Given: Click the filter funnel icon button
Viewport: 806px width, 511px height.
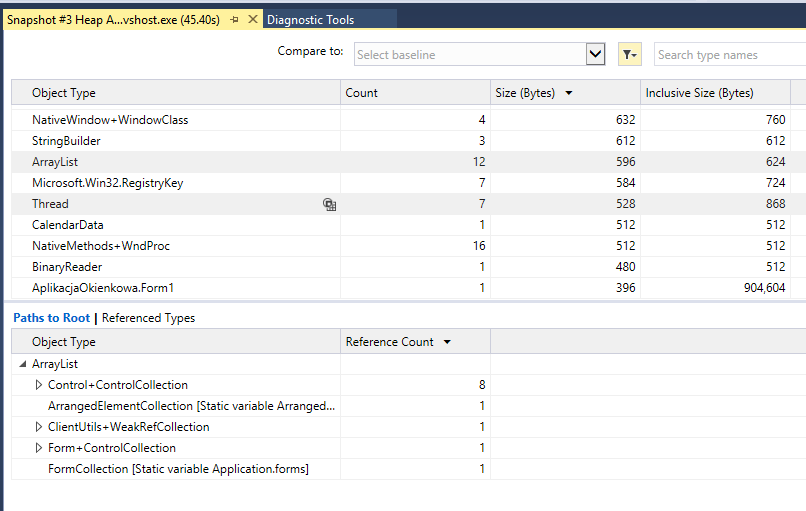Looking at the screenshot, I should click(x=629, y=55).
